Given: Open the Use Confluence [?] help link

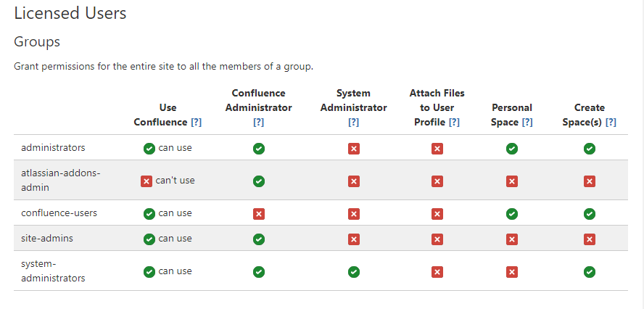Looking at the screenshot, I should [x=197, y=123].
